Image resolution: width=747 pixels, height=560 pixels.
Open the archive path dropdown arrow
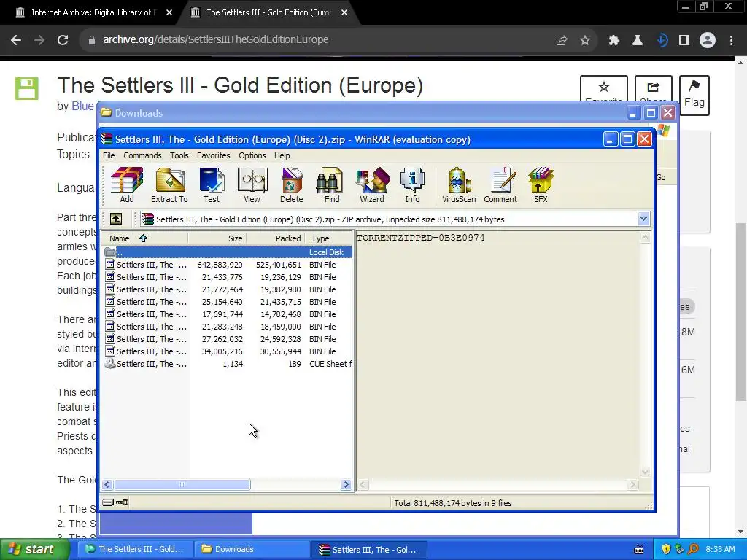pyautogui.click(x=643, y=219)
